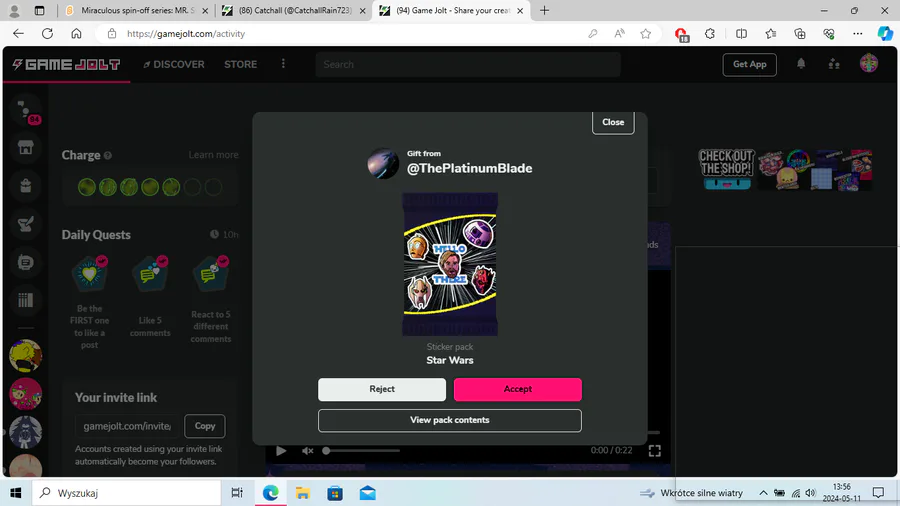The width and height of the screenshot is (900, 506).
Task: Open the browser extensions icon
Action: coord(709,34)
